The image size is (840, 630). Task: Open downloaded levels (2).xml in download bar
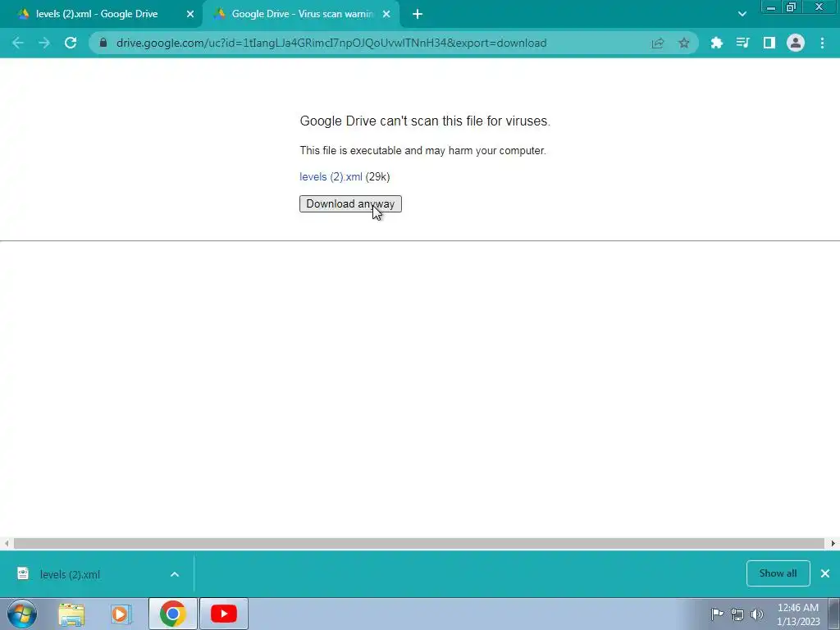pyautogui.click(x=70, y=574)
